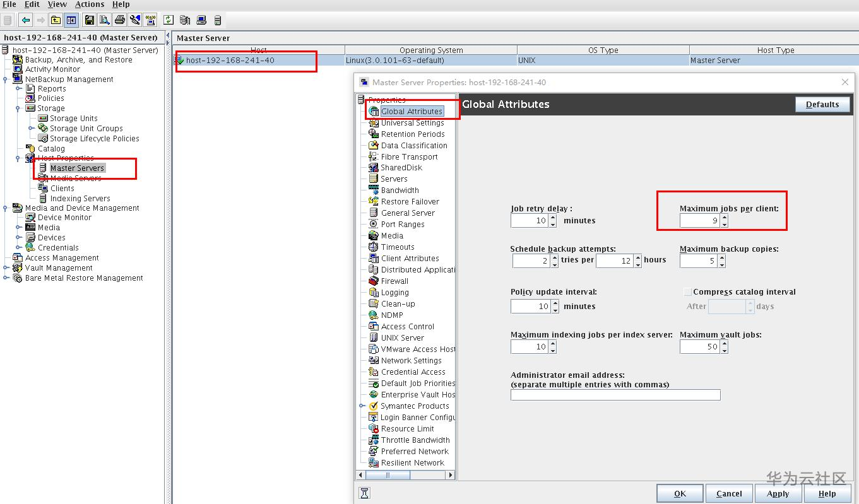Open Throttle Bandwidth properties page
Viewport: 859px width, 504px height.
pyautogui.click(x=415, y=440)
